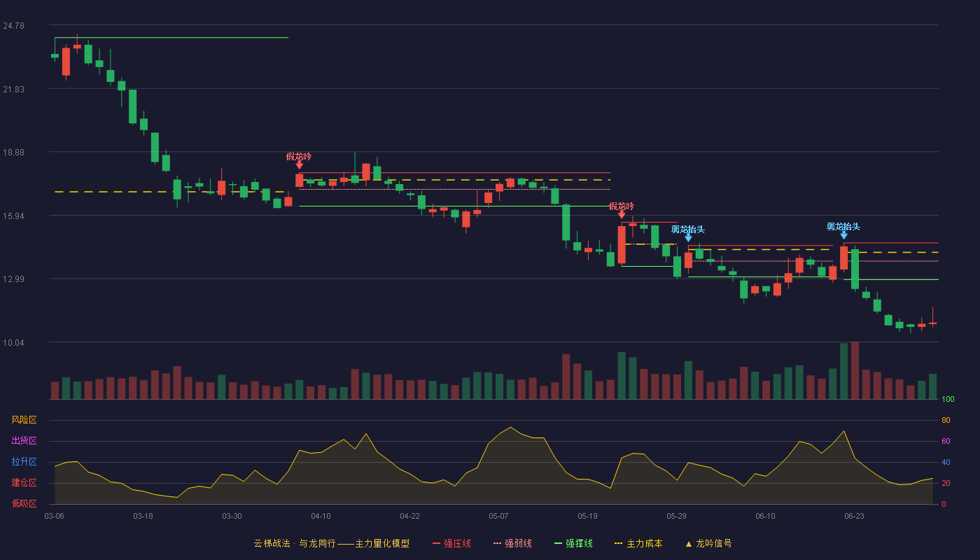This screenshot has height=560, width=980.
Task: Click the 03-18 date label
Action: point(143,516)
